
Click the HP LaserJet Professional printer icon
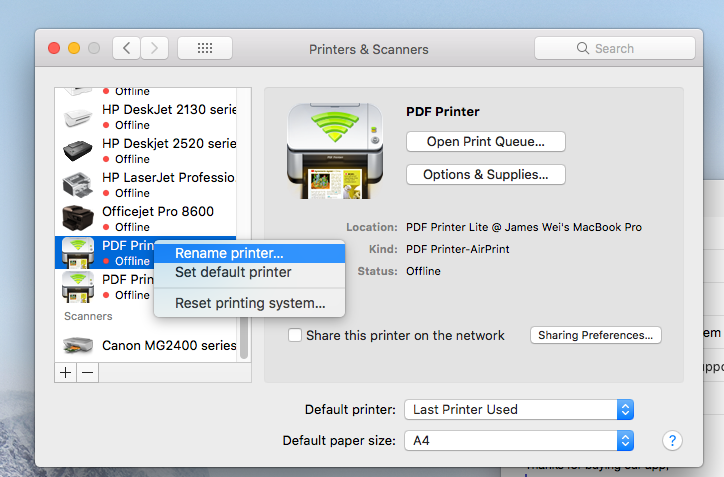78,185
